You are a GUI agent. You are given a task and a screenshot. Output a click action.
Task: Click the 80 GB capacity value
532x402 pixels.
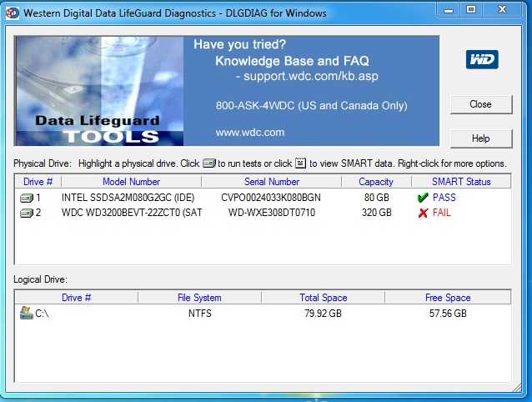tap(377, 198)
